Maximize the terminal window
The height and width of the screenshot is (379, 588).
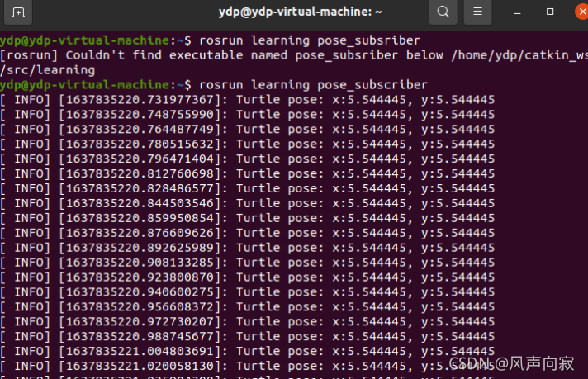tap(550, 12)
